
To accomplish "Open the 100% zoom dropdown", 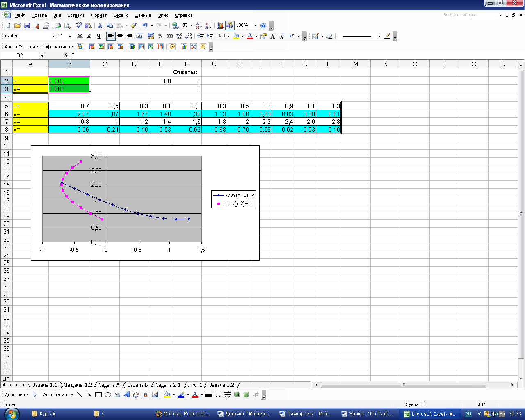I will (256, 25).
